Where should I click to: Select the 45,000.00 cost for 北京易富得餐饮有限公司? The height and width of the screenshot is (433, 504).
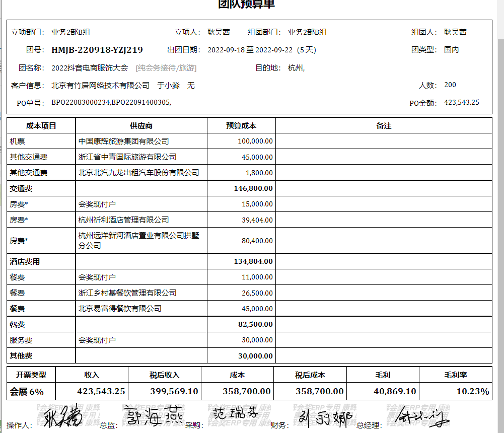coord(257,309)
